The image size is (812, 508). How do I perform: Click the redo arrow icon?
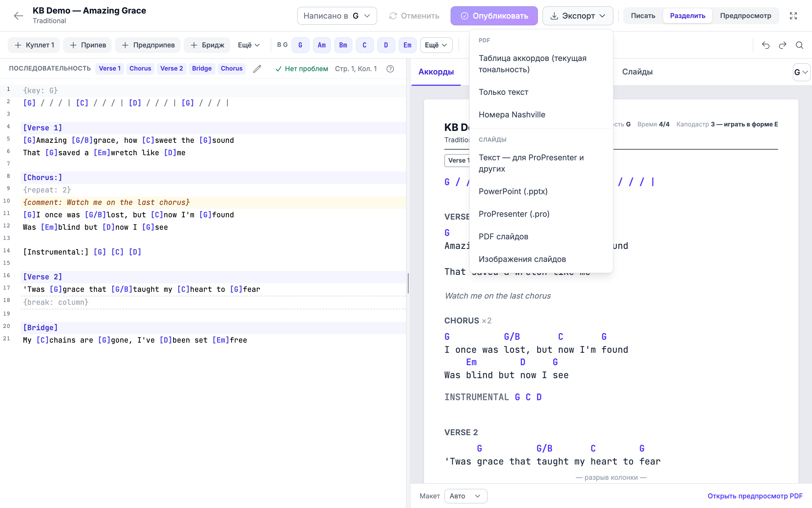[x=782, y=45]
